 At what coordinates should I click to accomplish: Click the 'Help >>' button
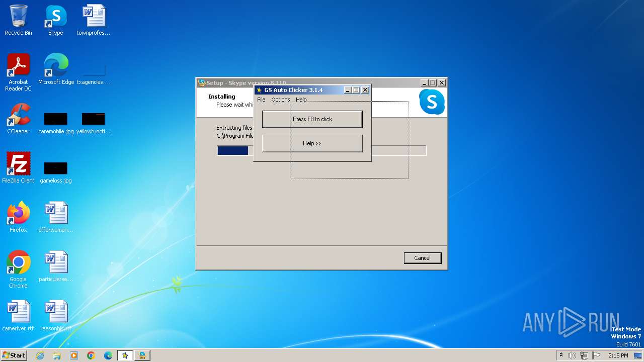(312, 143)
